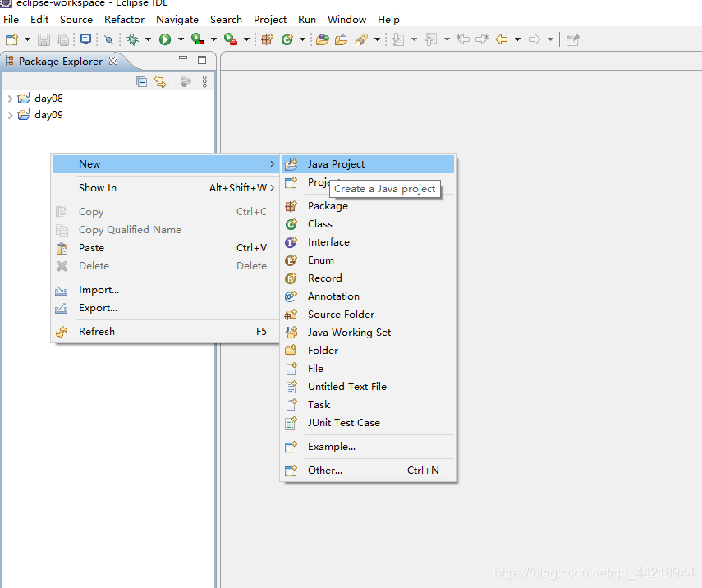Open a Terminal from the toolbar
702x588 pixels.
point(85,40)
